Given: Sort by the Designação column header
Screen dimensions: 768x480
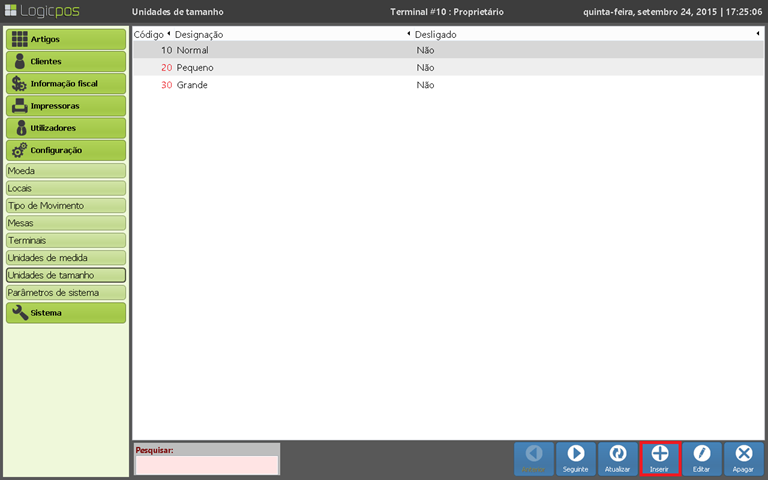Looking at the screenshot, I should coord(290,34).
